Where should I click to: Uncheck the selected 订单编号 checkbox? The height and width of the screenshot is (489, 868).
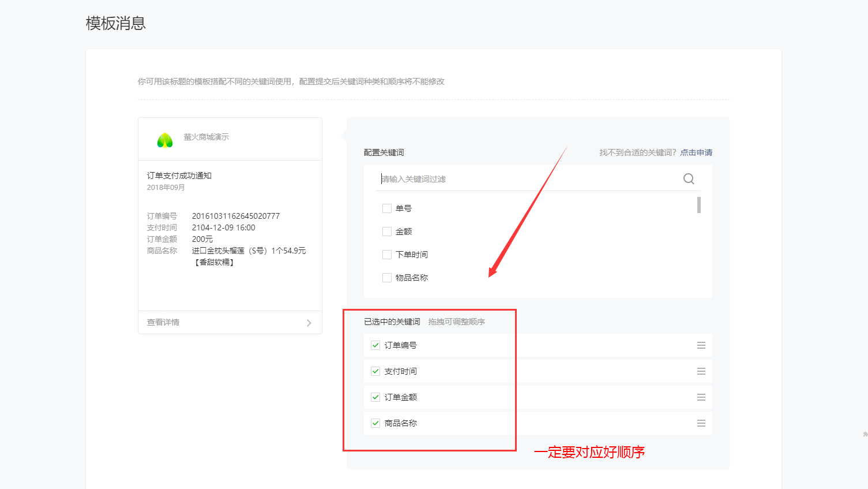(375, 345)
